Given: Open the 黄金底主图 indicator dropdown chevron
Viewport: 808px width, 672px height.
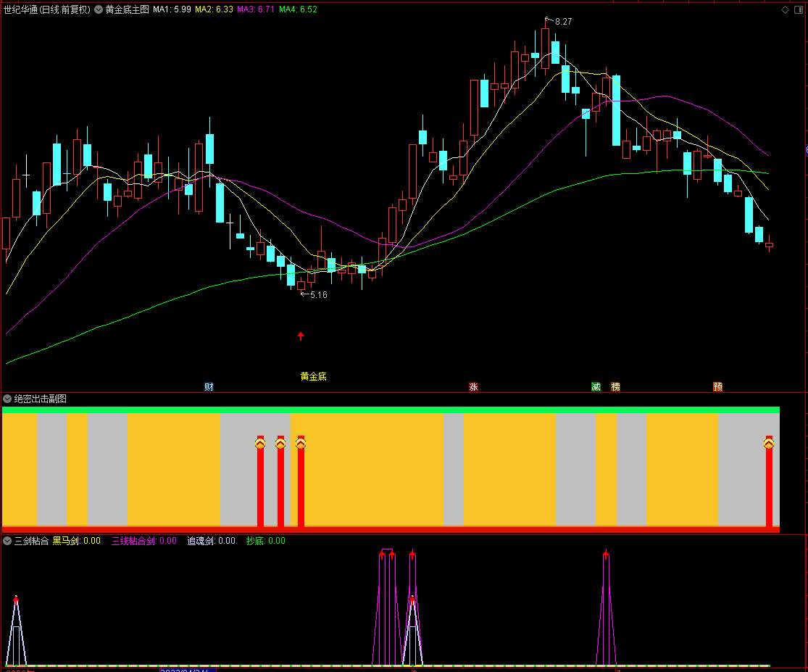Looking at the screenshot, I should pyautogui.click(x=99, y=9).
